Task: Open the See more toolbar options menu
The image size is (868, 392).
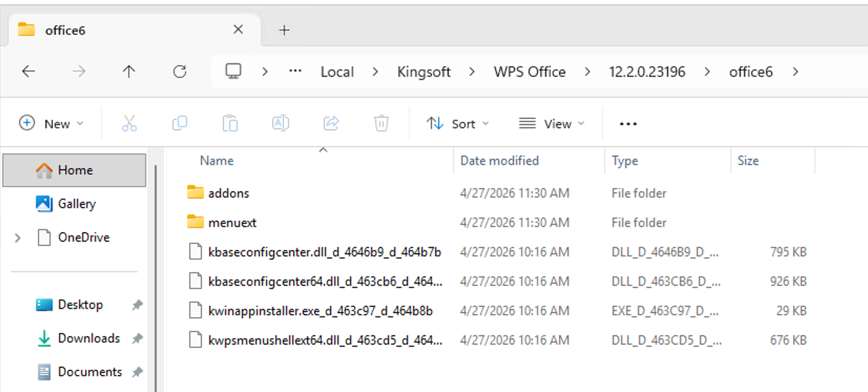Action: (628, 124)
